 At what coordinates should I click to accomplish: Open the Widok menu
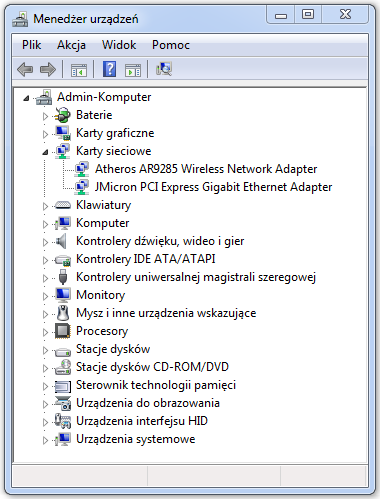[x=119, y=45]
